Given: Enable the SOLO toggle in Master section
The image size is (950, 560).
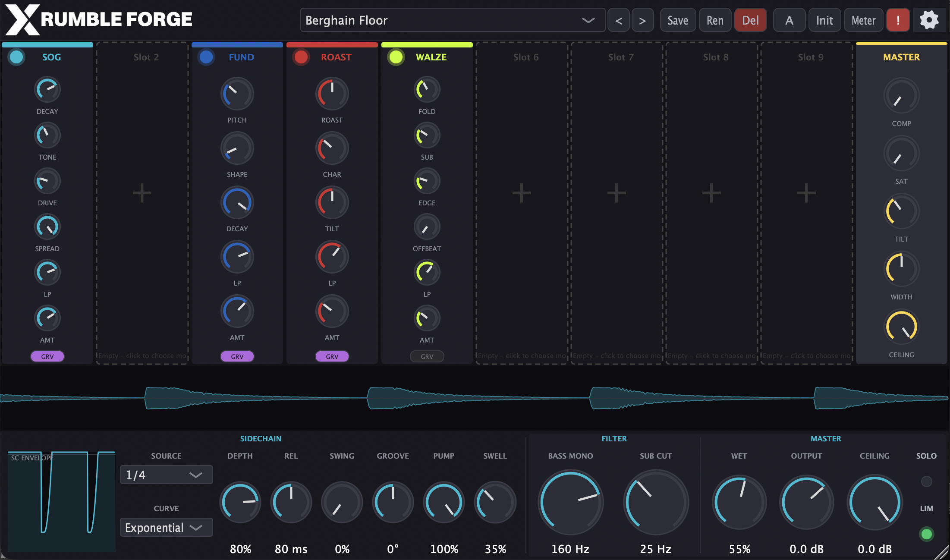Looking at the screenshot, I should tap(926, 481).
